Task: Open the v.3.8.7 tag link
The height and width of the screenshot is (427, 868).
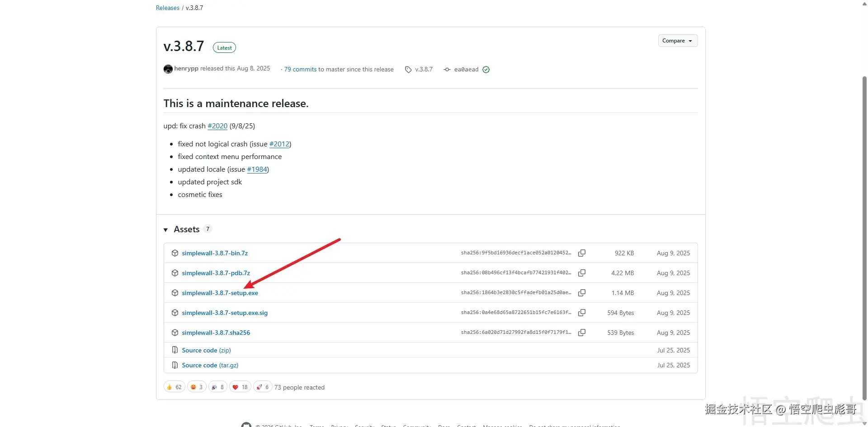Action: 424,70
